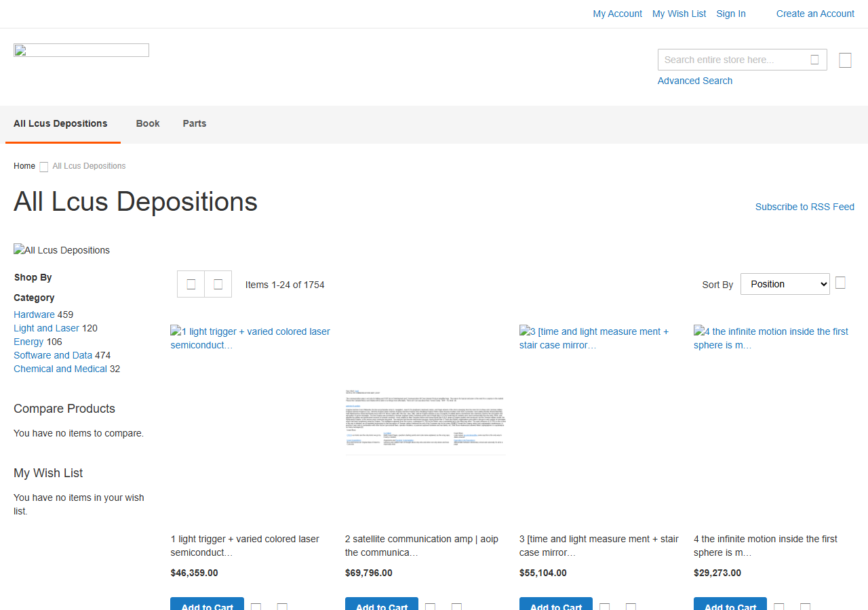Go to Home breadcrumb
The image size is (868, 610).
[24, 166]
